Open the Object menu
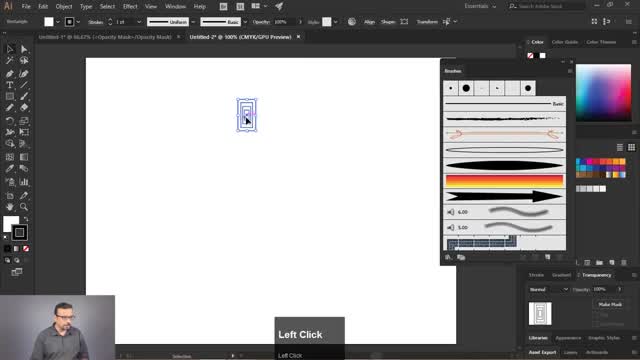 click(64, 7)
